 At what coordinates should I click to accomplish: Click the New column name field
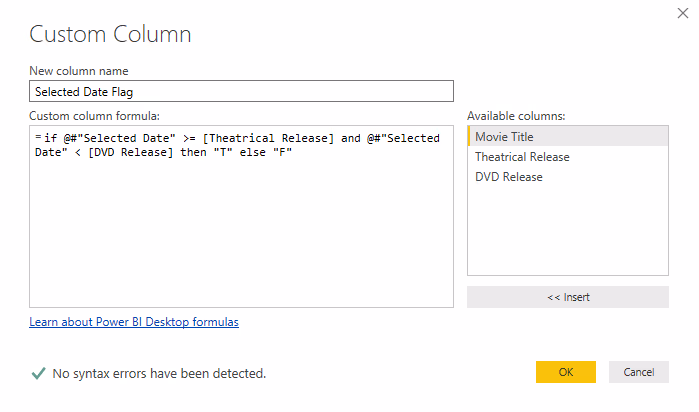point(241,91)
